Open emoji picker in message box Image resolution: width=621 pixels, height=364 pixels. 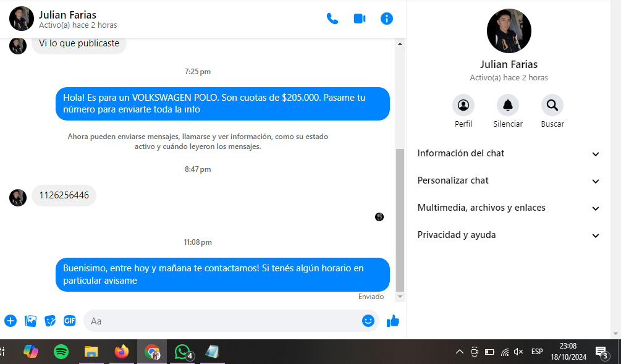click(368, 321)
